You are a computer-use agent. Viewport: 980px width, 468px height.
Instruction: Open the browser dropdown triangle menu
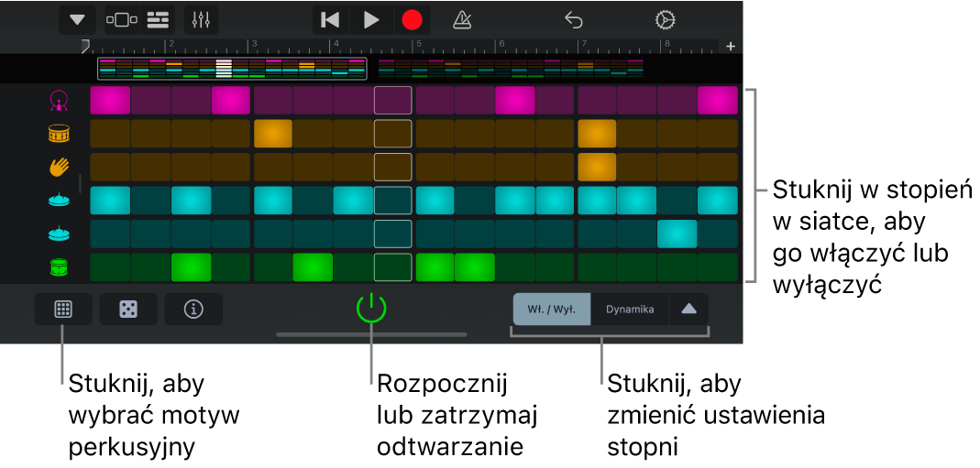click(77, 20)
